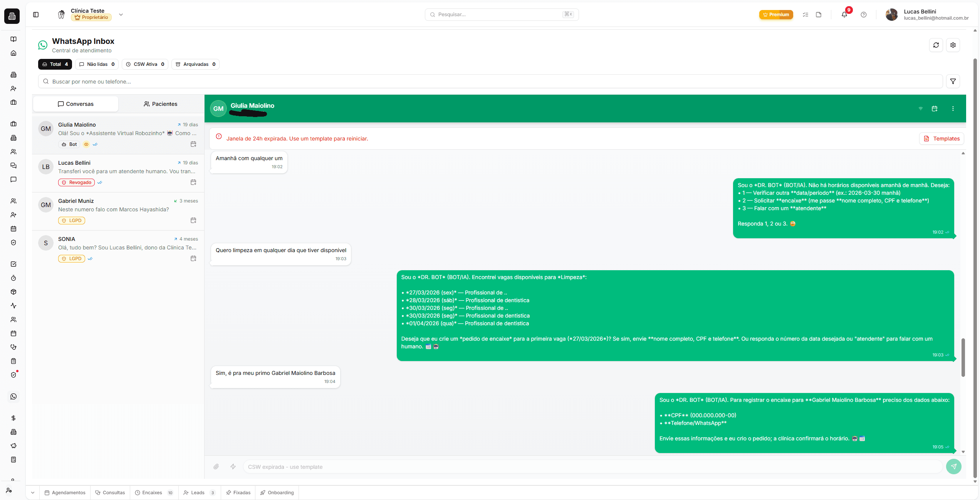Screen dimensions: 980x500
Task: Click the calendar icon on Lucas Bellini conversation
Action: pyautogui.click(x=193, y=182)
